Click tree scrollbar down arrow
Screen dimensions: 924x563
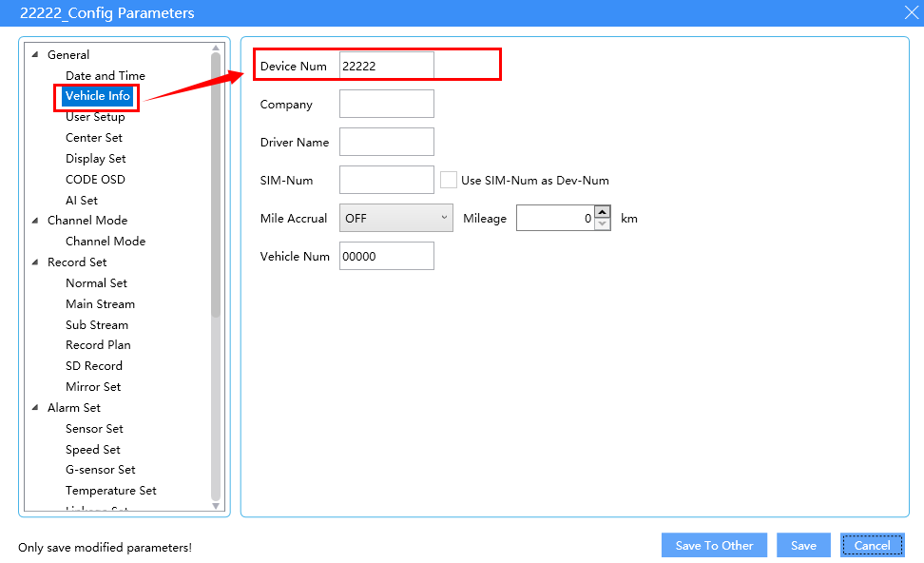[x=216, y=506]
